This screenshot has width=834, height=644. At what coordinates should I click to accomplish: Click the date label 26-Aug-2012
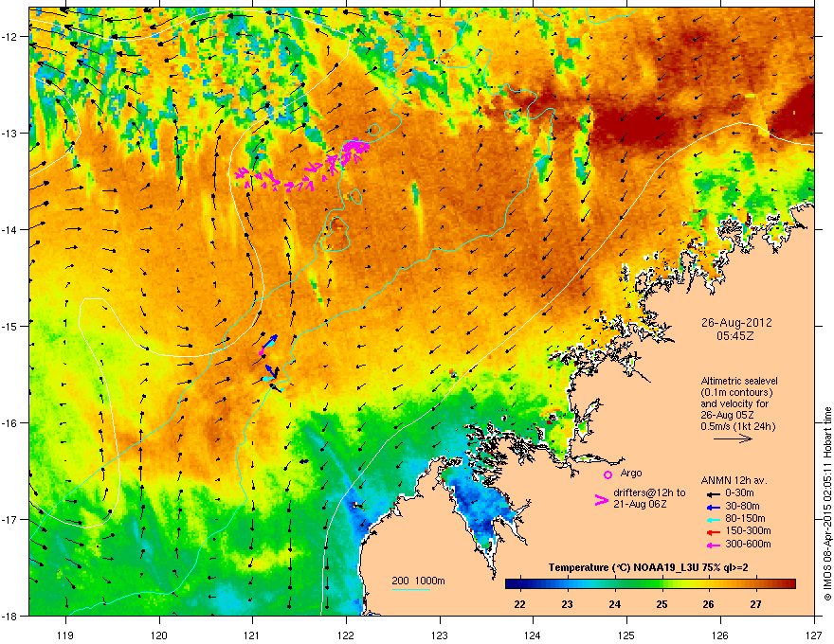[x=736, y=323]
